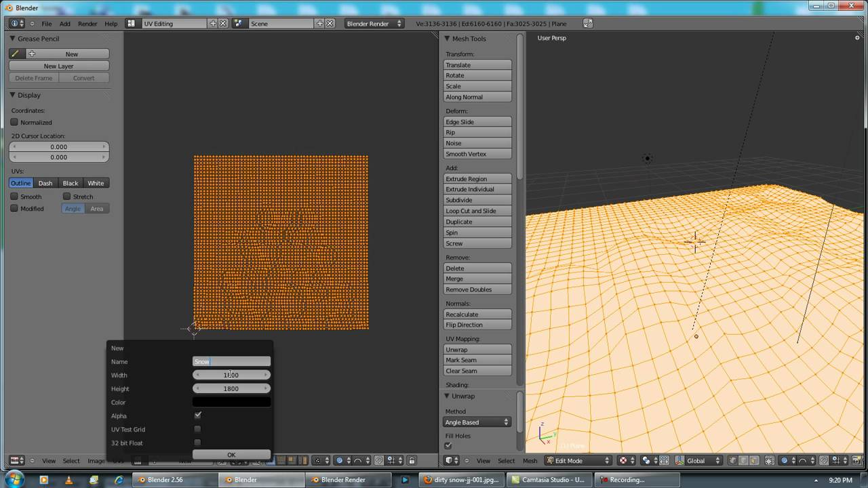Click the scene browse icon
Image resolution: width=868 pixels, height=488 pixels.
coord(239,23)
